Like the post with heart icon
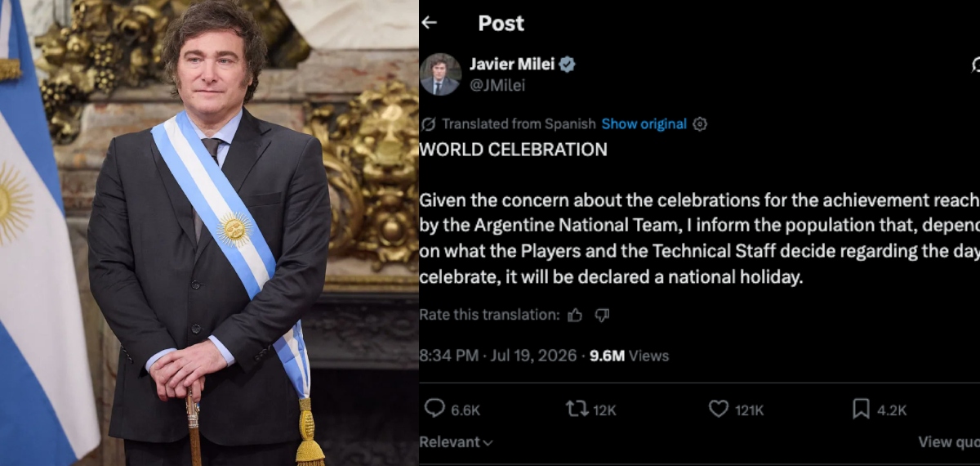Image resolution: width=980 pixels, height=466 pixels. (x=719, y=409)
